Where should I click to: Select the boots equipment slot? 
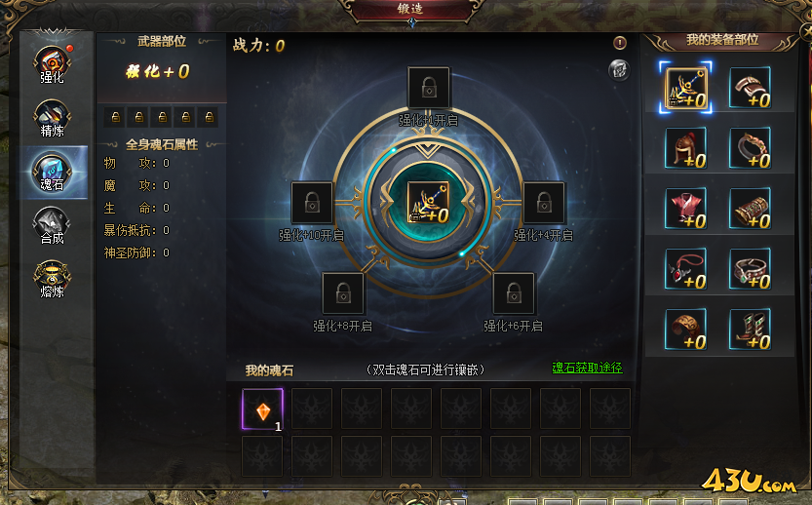[x=750, y=330]
